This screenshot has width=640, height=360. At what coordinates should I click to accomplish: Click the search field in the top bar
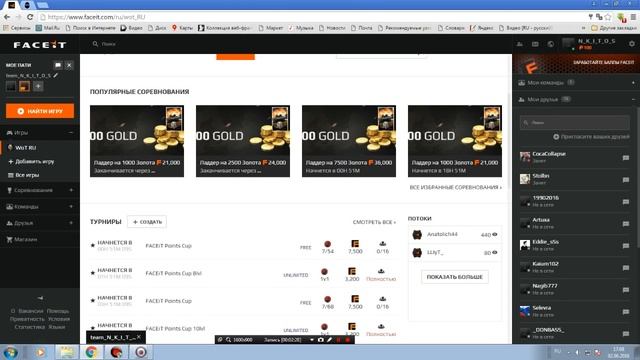(x=109, y=44)
